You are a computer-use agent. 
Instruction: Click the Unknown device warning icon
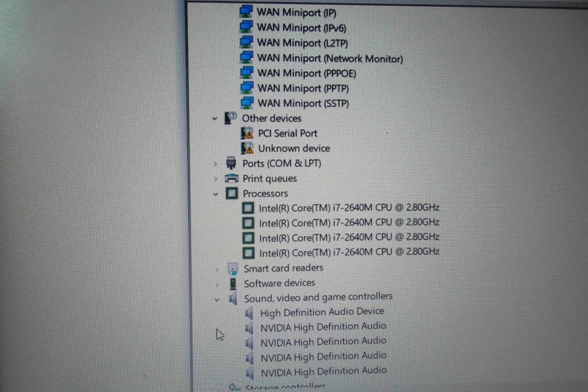[247, 148]
